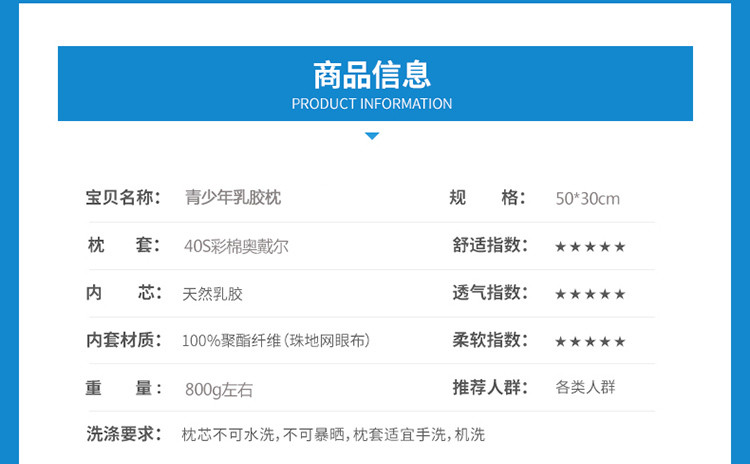Viewport: 750px width, 464px height.
Task: Select the 规格 label
Action: [487, 198]
